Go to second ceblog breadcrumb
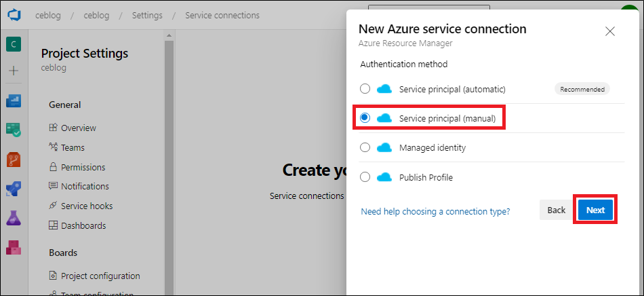 tap(96, 16)
